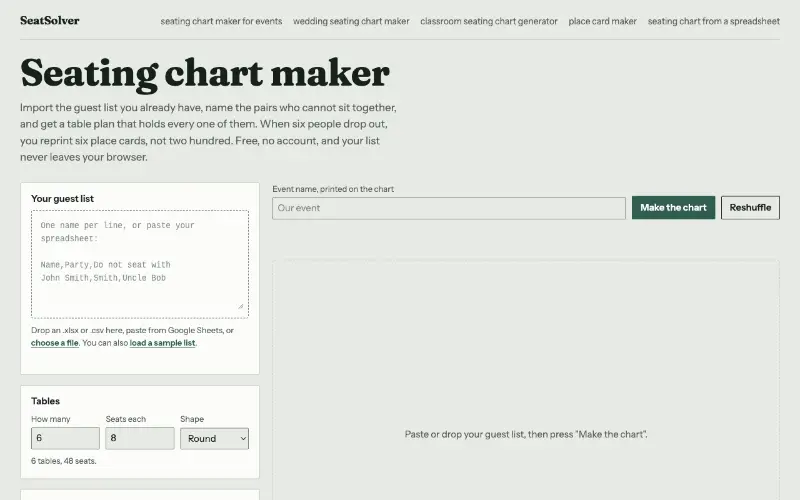The image size is (800, 500).
Task: Focus the How many tables field
Action: (65, 438)
